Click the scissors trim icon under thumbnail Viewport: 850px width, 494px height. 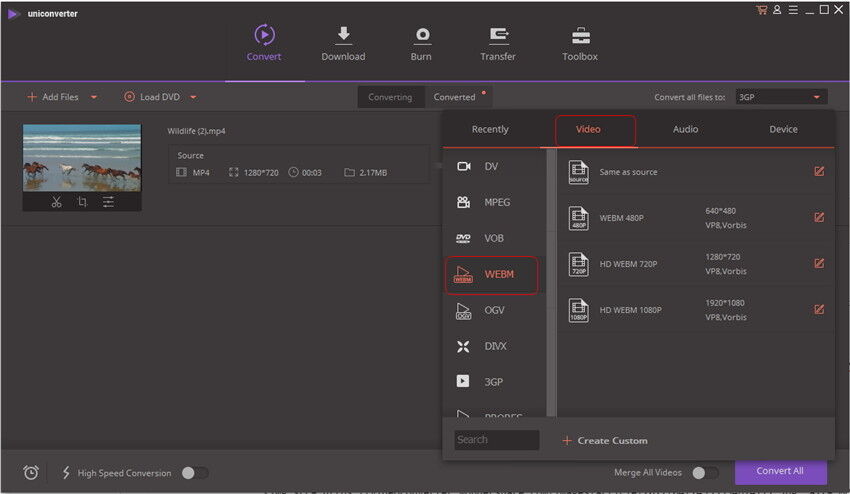(56, 202)
